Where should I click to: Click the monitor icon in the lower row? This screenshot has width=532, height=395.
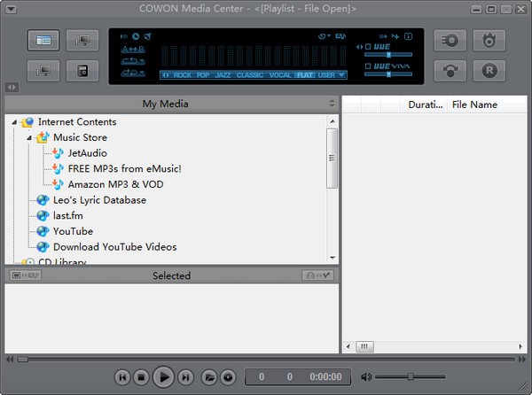43,71
